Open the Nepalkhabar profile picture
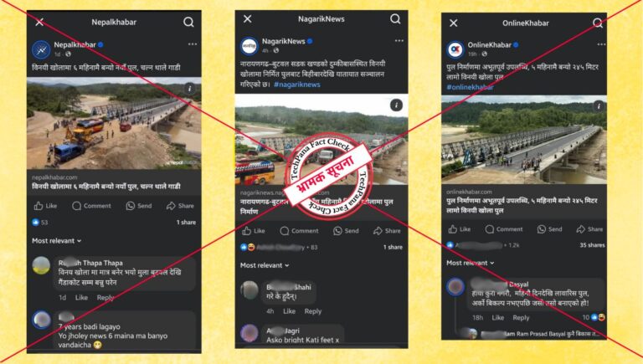 (x=41, y=49)
